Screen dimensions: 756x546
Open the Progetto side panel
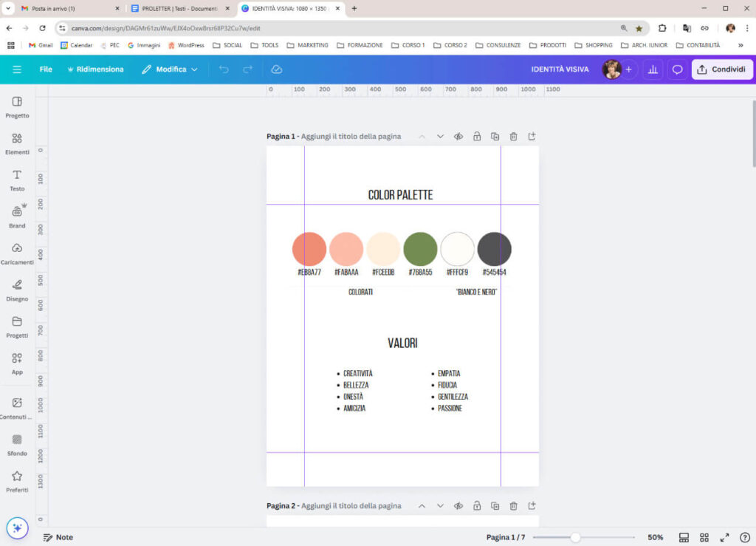(18, 107)
